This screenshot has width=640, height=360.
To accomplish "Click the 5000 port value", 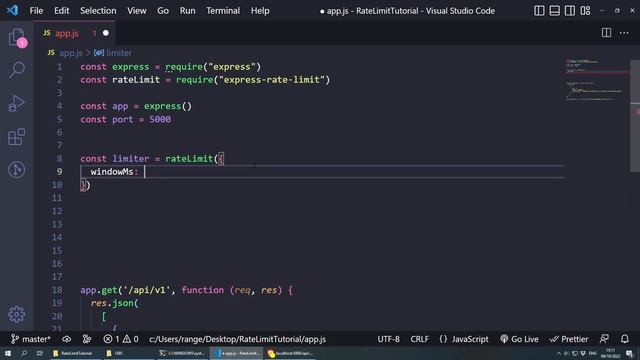I will point(160,119).
